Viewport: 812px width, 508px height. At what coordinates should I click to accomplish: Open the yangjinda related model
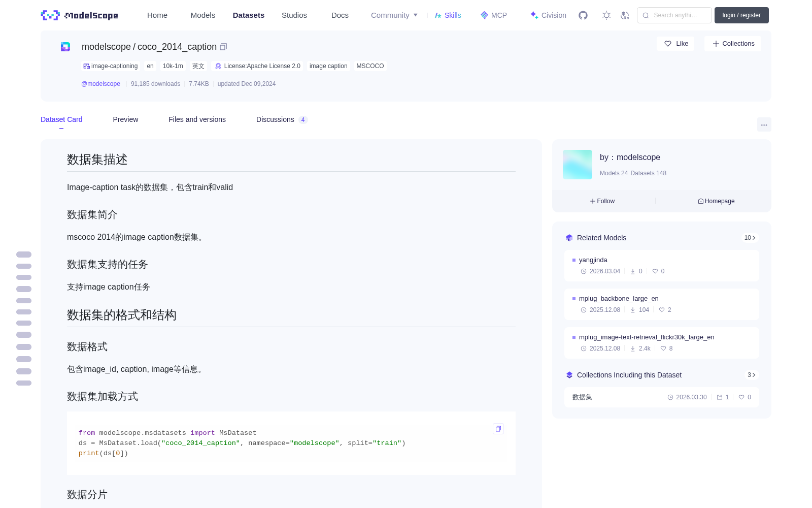662,266
